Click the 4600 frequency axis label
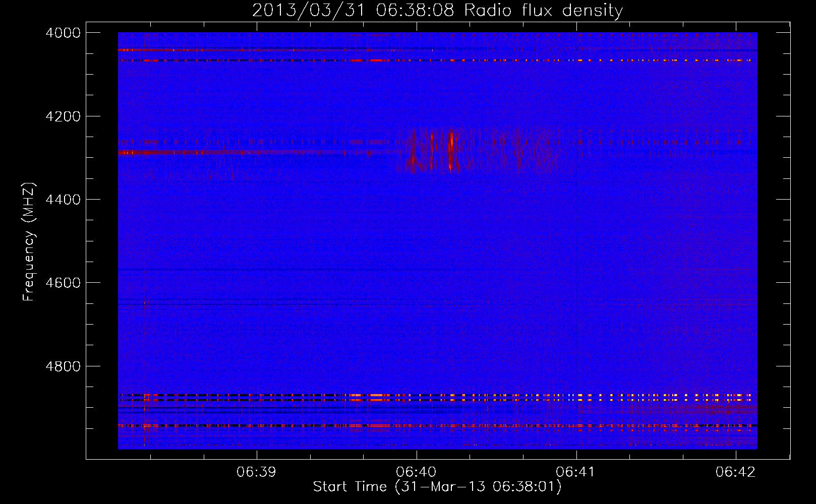The width and height of the screenshot is (816, 504). click(63, 283)
